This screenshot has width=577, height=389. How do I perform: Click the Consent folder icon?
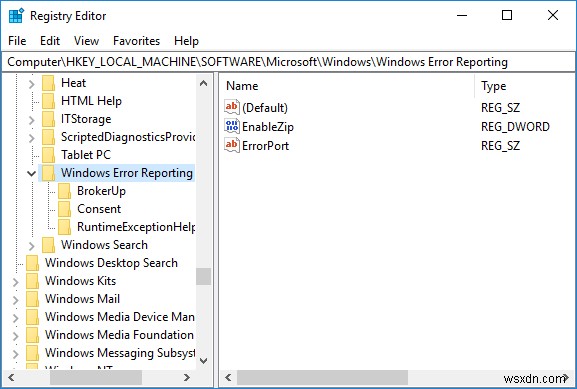(64, 209)
